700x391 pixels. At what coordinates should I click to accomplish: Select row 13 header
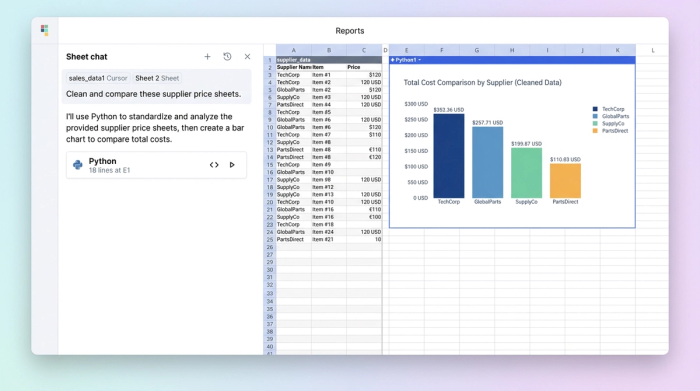click(x=270, y=150)
